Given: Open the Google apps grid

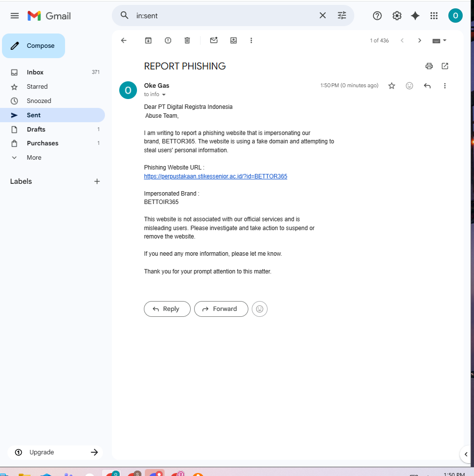Looking at the screenshot, I should coord(434,16).
